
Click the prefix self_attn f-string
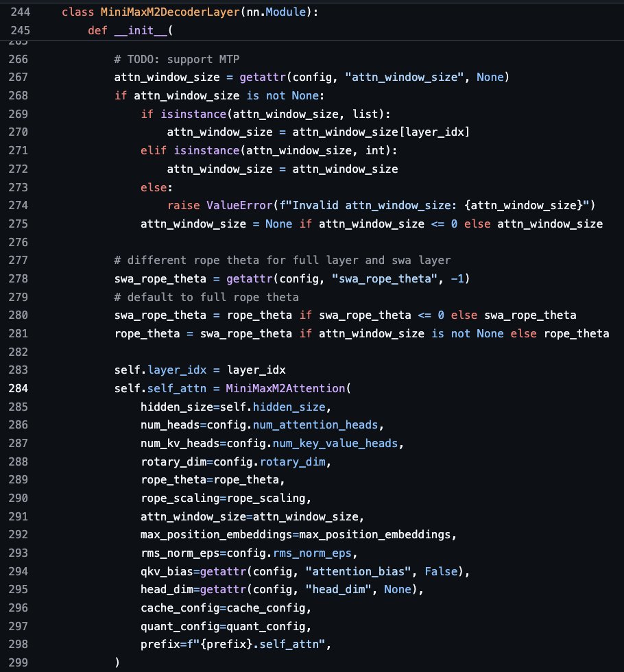coord(256,644)
